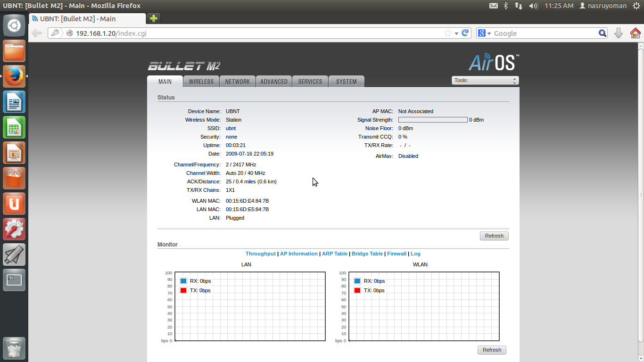
Task: Open the nasruyoman user menu
Action: tap(603, 6)
